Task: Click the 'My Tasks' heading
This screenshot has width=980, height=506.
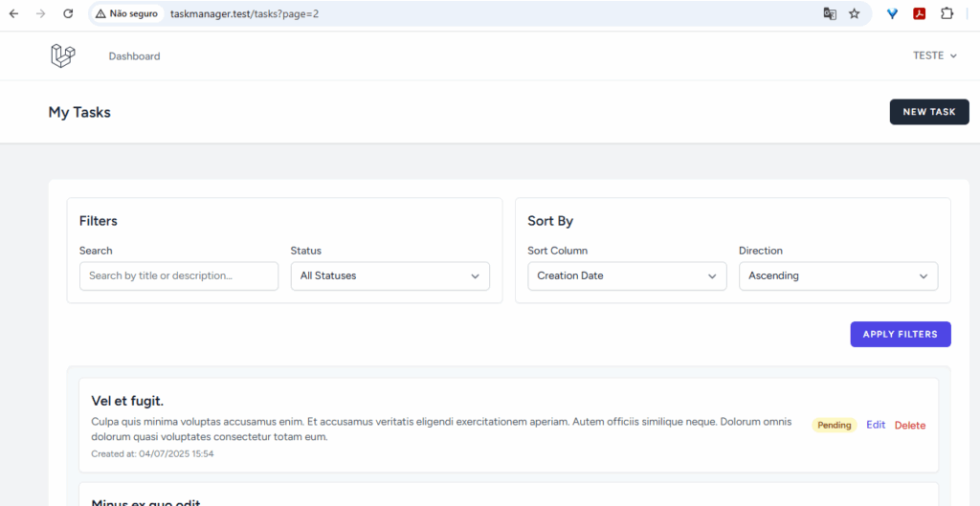Action: click(79, 113)
